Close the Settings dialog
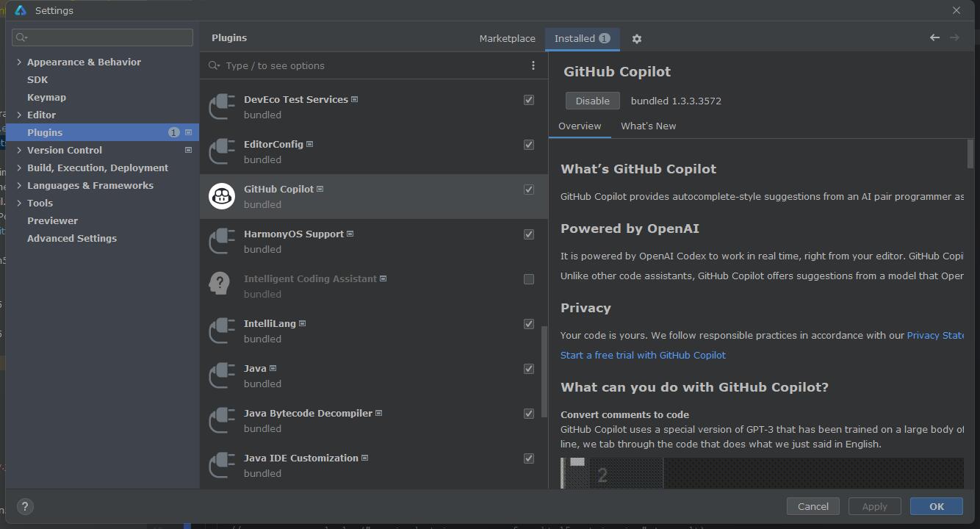 956,10
